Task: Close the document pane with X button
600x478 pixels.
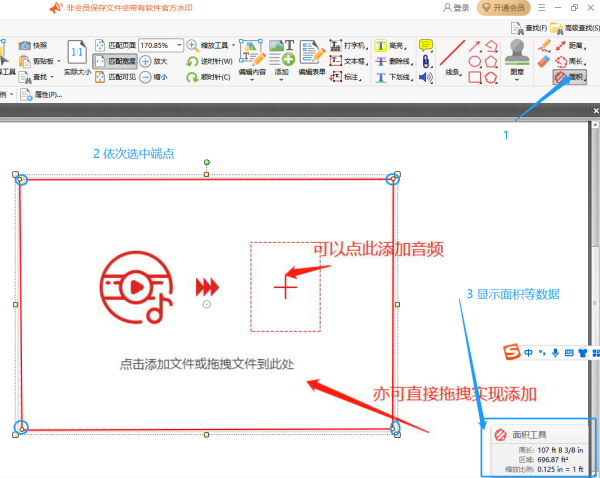Action: pyautogui.click(x=595, y=111)
